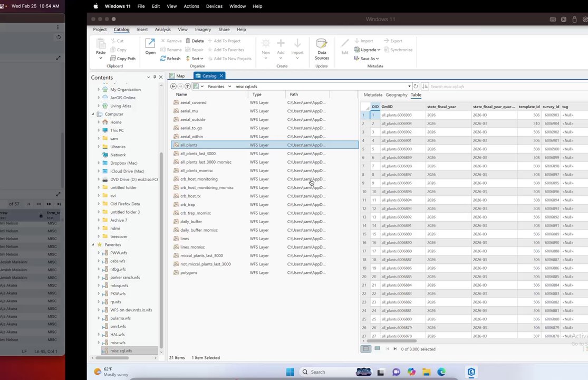Open the Share ribbon tab
The height and width of the screenshot is (380, 588).
point(224,29)
